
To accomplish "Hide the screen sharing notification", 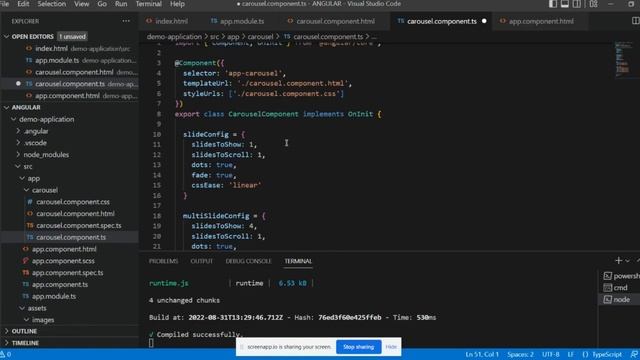I will [391, 347].
